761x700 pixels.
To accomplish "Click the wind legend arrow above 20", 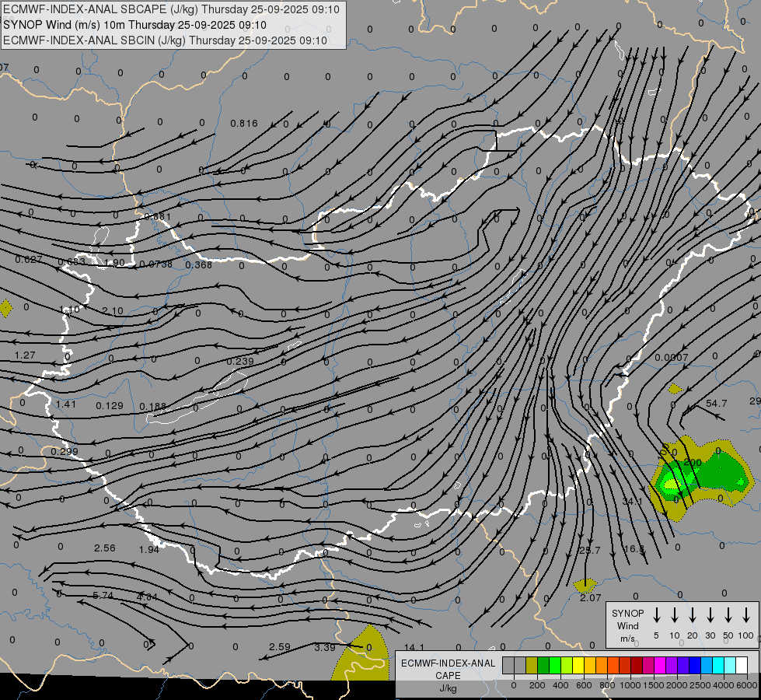I will (x=693, y=615).
